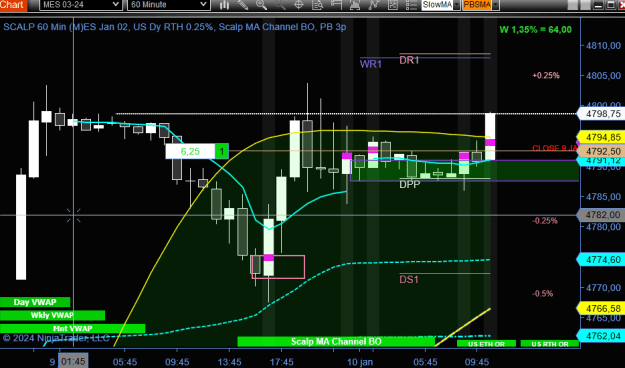The width and height of the screenshot is (625, 368).
Task: Open the indicators toolbar icon
Action: 374,5
